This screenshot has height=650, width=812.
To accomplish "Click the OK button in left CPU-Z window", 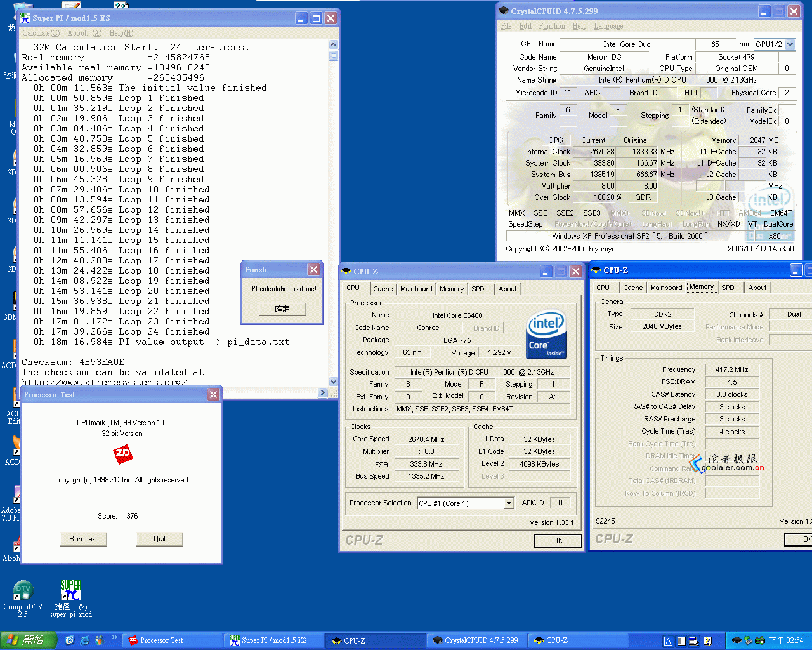I will pos(558,541).
